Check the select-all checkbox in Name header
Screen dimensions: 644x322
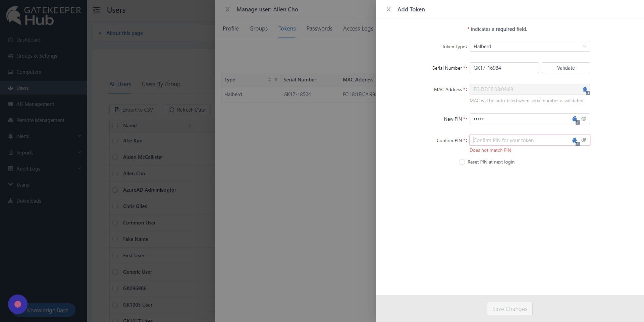(x=115, y=126)
